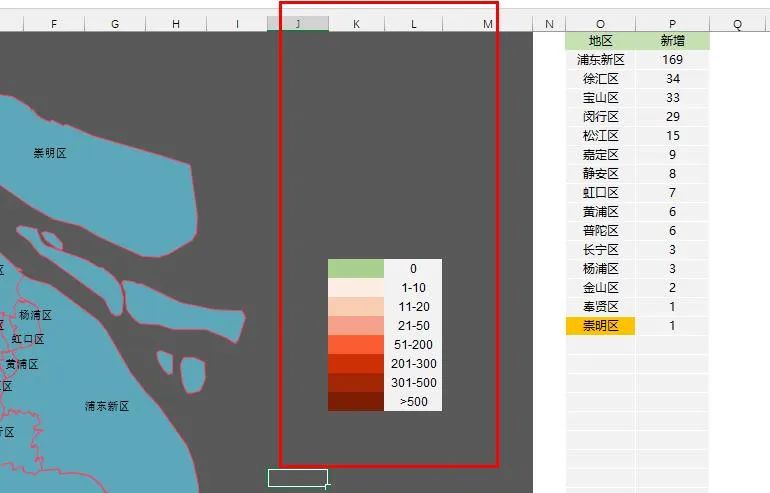This screenshot has width=770, height=493.
Task: Select the 嘉定区 table cell
Action: [x=600, y=155]
